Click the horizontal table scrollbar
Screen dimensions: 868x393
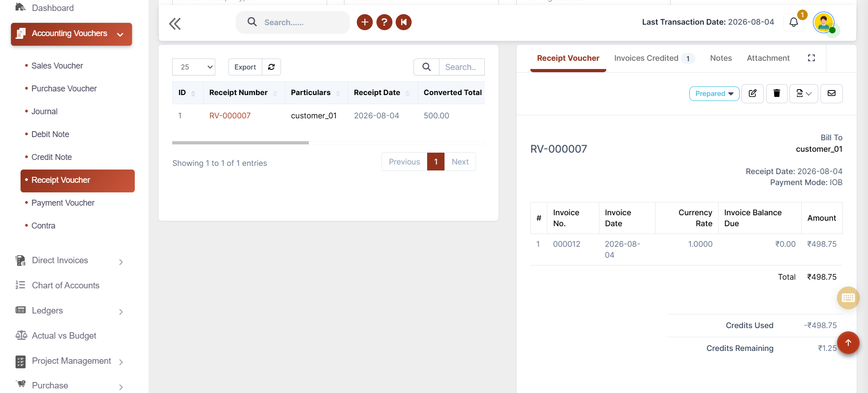pyautogui.click(x=240, y=143)
